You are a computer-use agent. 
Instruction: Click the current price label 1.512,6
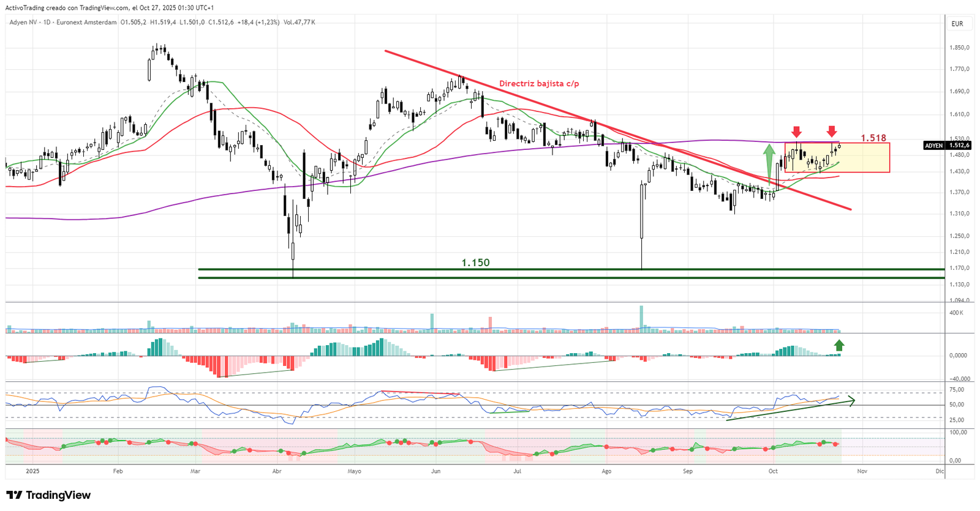click(x=960, y=146)
